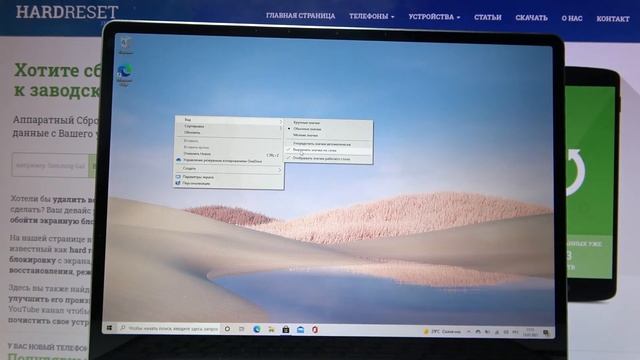Toggle Упорядочить значки автоматически
The image size is (640, 360).
pos(322,144)
